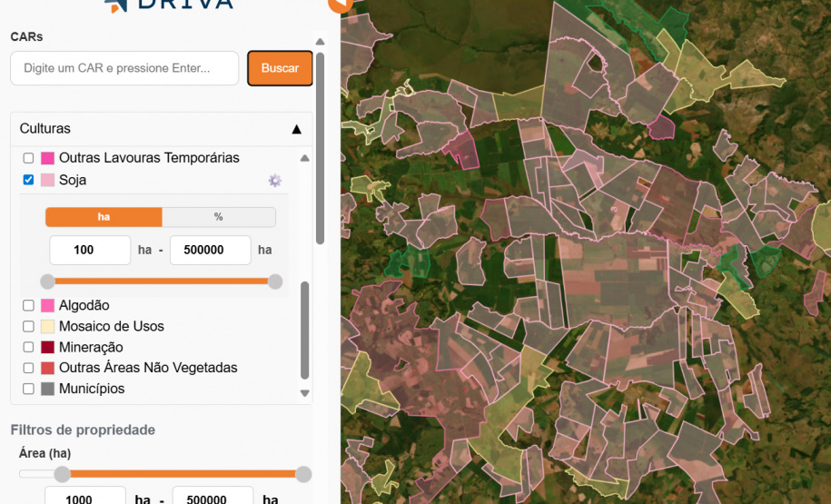
Task: Click the 'Outras Lavouras Temporárias' layer label
Action: click(150, 158)
